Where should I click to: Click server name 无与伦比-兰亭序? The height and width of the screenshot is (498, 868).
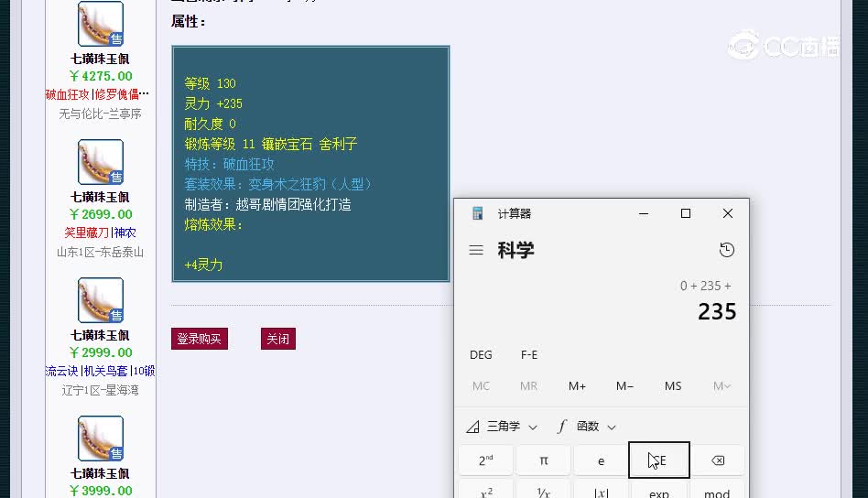point(100,114)
